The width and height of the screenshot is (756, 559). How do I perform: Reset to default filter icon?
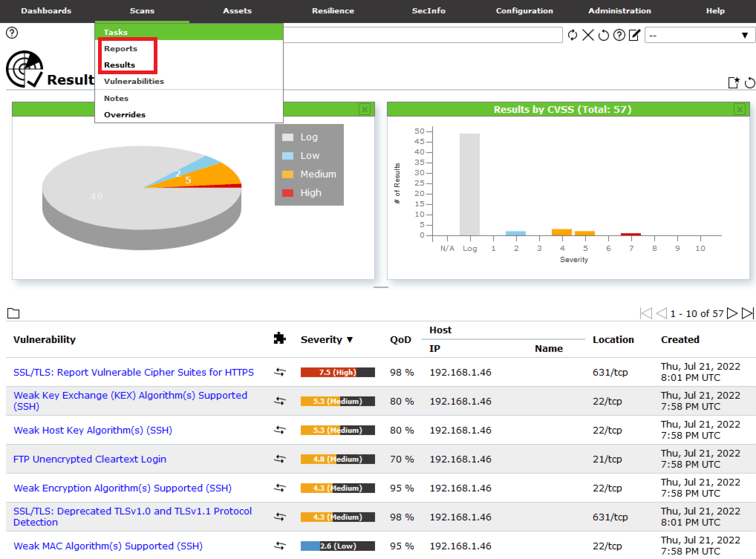[x=604, y=35]
